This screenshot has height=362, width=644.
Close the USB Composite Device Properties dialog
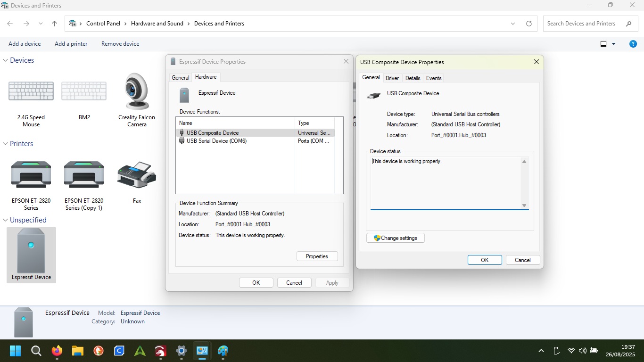click(536, 62)
